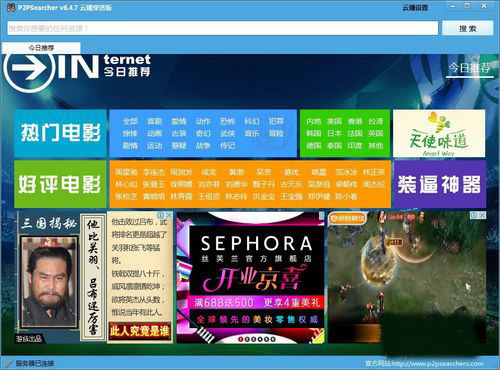Switch to the 今日推荐 tab
This screenshot has width=500, height=370.
41,48
